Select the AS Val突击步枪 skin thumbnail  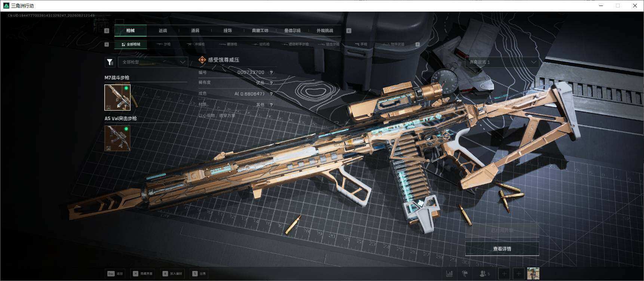(x=117, y=138)
